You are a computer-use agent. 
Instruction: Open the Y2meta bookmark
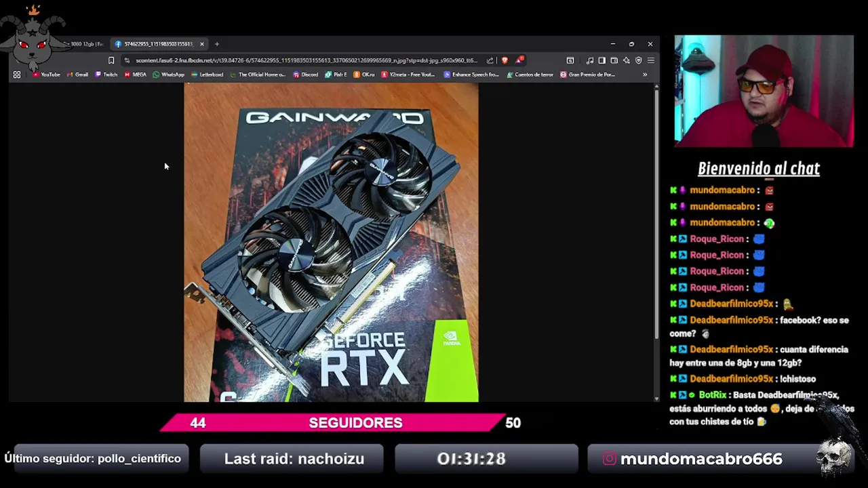408,75
